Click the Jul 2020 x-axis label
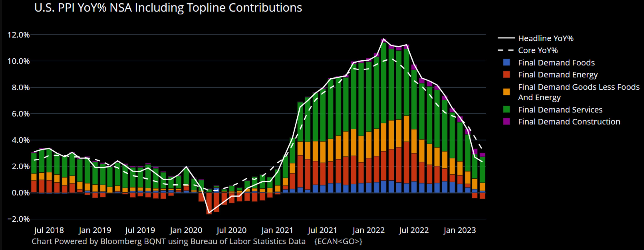The width and height of the screenshot is (644, 250). pyautogui.click(x=231, y=230)
